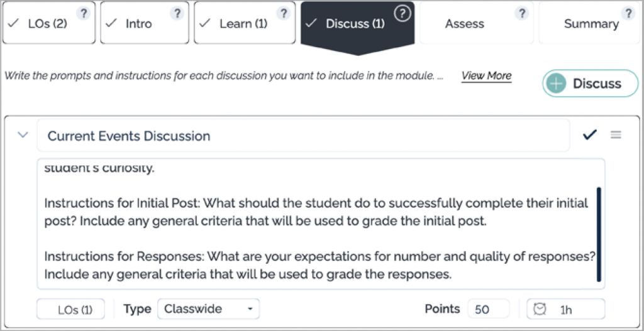Click the drag handle lines icon

point(616,134)
